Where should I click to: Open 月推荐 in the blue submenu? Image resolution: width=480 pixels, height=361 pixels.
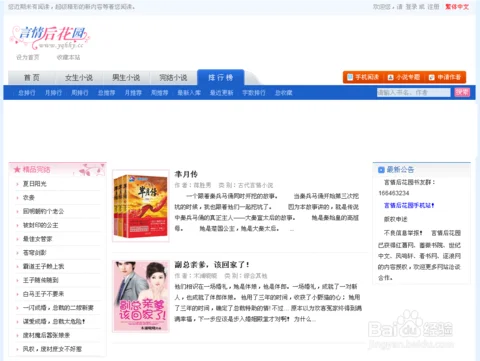point(133,93)
